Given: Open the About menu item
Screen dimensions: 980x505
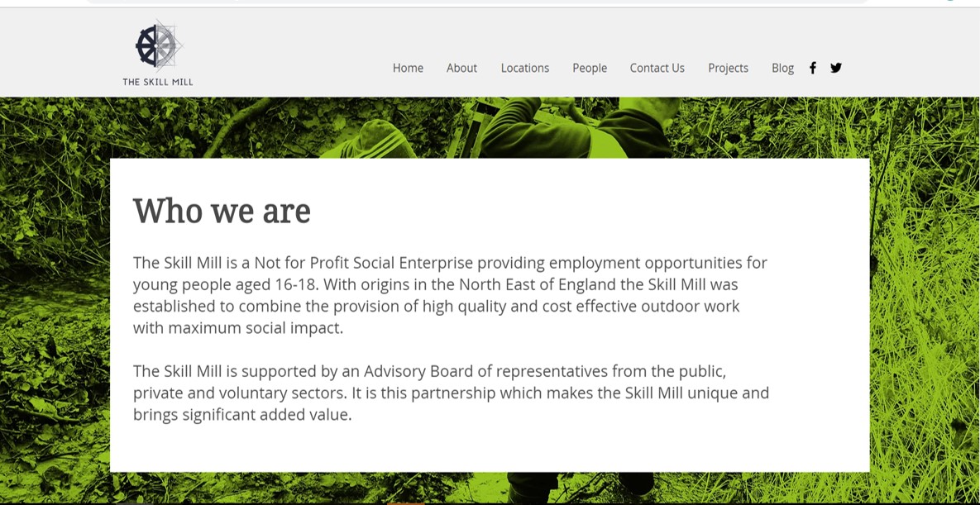Looking at the screenshot, I should point(461,68).
